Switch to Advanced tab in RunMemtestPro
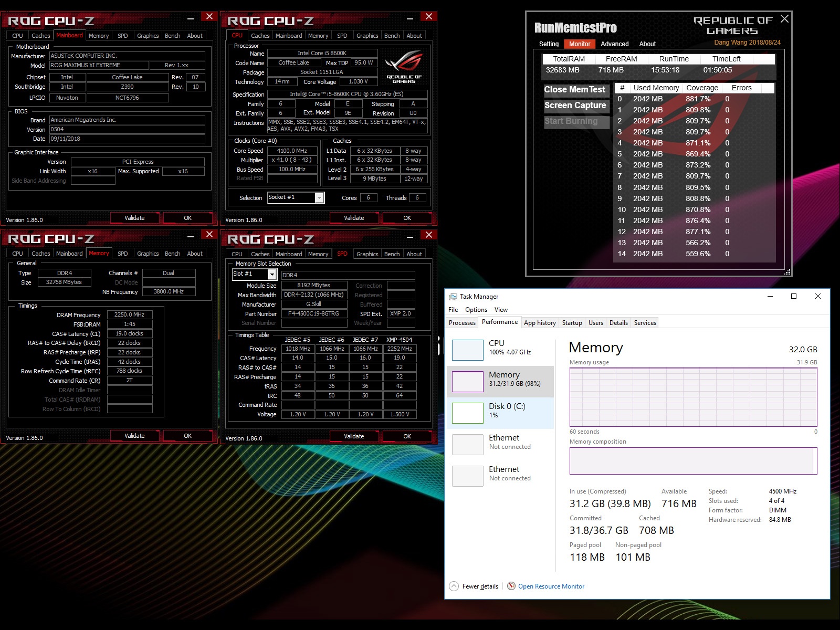Screen dimensions: 840x630 coord(614,44)
